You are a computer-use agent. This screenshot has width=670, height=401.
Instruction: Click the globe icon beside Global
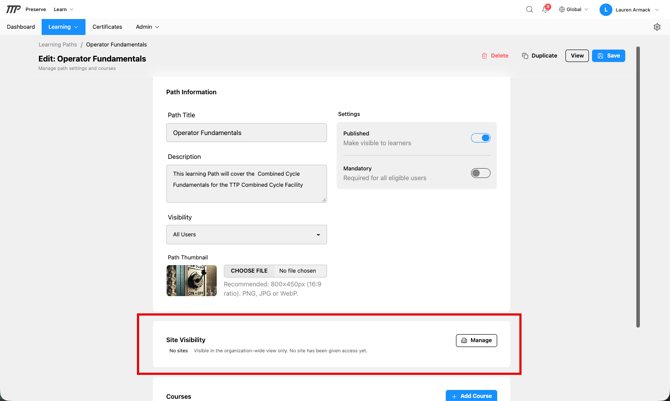tap(562, 9)
